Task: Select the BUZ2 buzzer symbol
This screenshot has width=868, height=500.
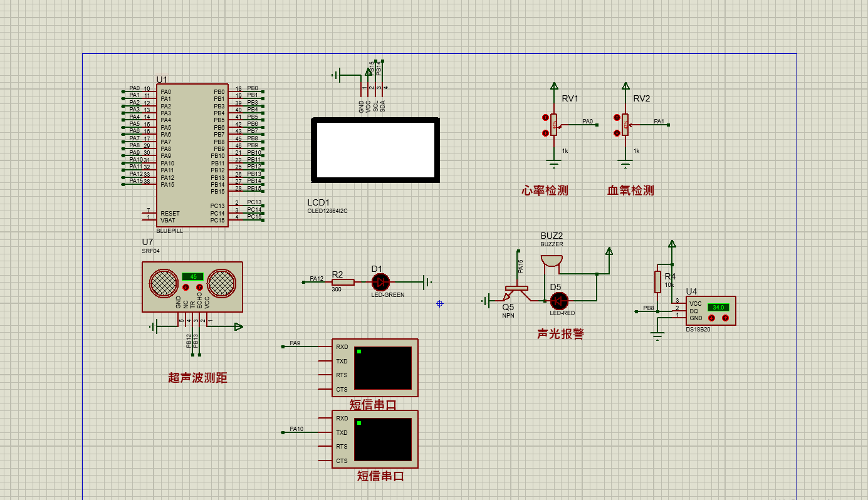Action: 552,261
